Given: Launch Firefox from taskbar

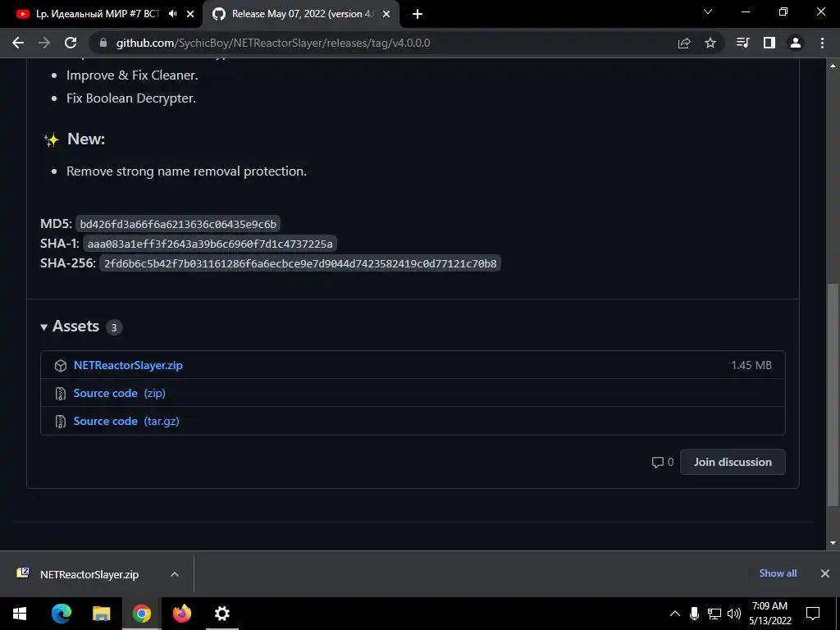Looking at the screenshot, I should tap(181, 614).
